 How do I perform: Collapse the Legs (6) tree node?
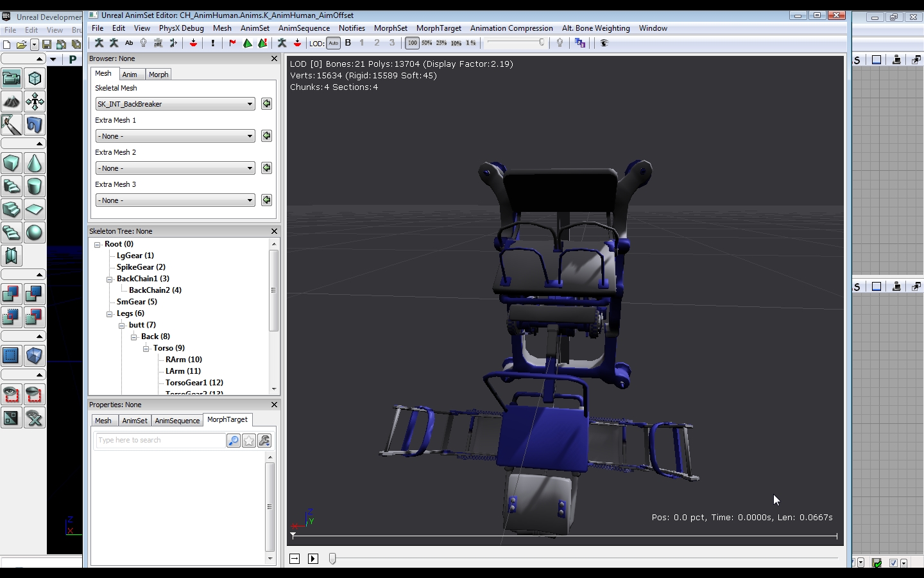coord(110,314)
